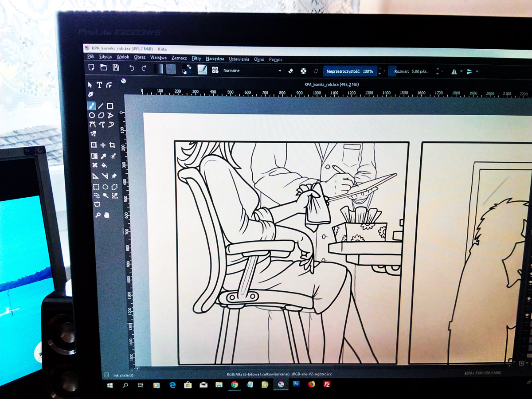
Task: Select the Rectangle shape tool
Action: click(110, 106)
